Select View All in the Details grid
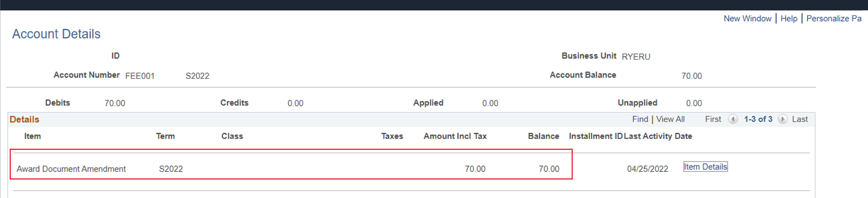The image size is (868, 198). (670, 119)
